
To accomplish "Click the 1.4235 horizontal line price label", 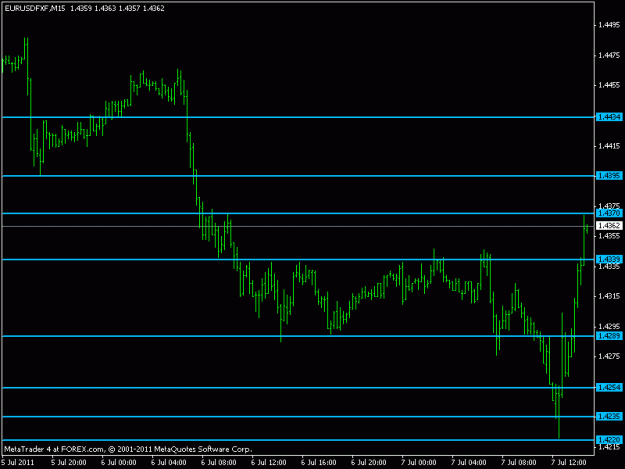I will pos(609,416).
